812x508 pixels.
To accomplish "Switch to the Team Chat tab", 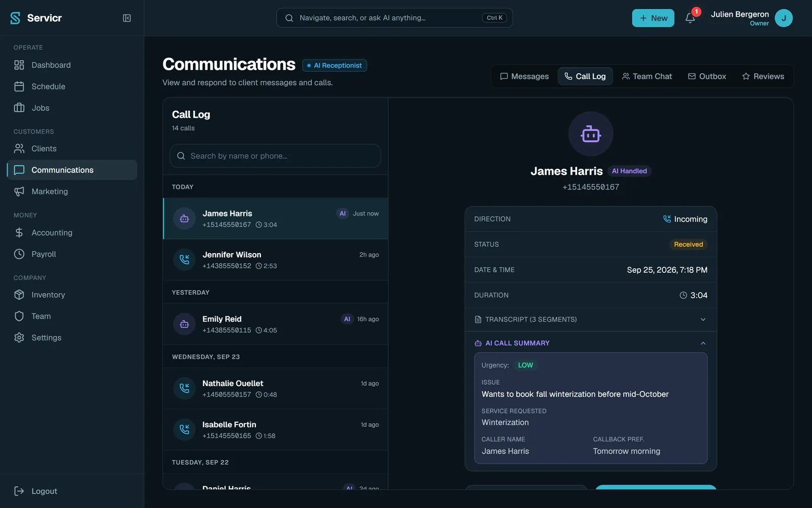I will [647, 76].
